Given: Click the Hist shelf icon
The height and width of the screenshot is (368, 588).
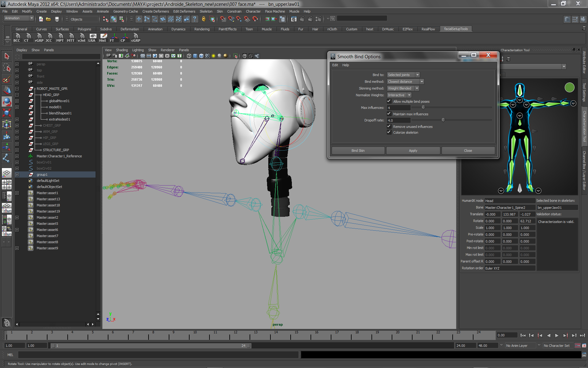Looking at the screenshot, I should tap(103, 37).
